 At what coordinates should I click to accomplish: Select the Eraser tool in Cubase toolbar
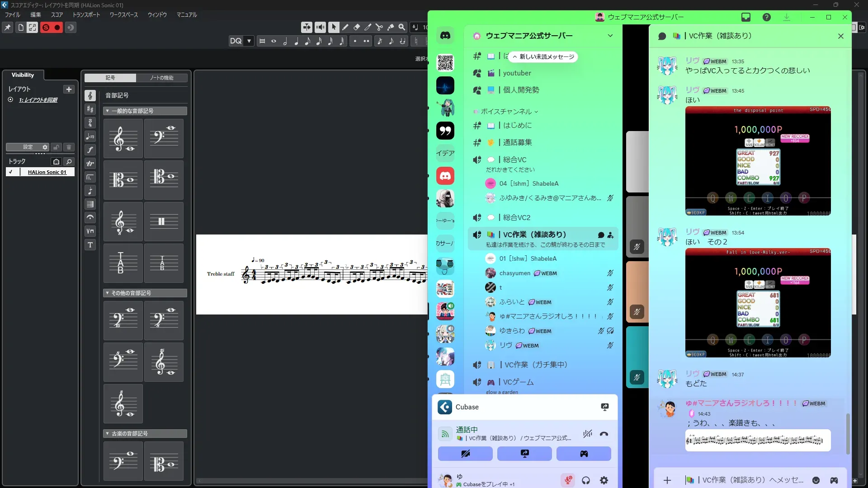(x=357, y=27)
